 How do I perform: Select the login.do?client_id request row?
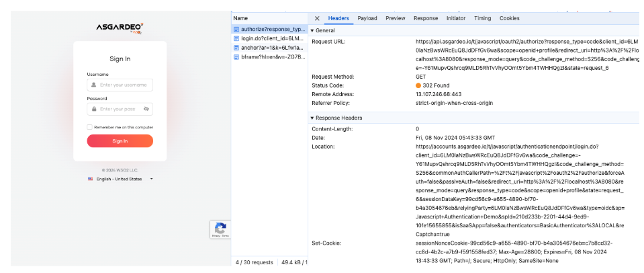270,38
